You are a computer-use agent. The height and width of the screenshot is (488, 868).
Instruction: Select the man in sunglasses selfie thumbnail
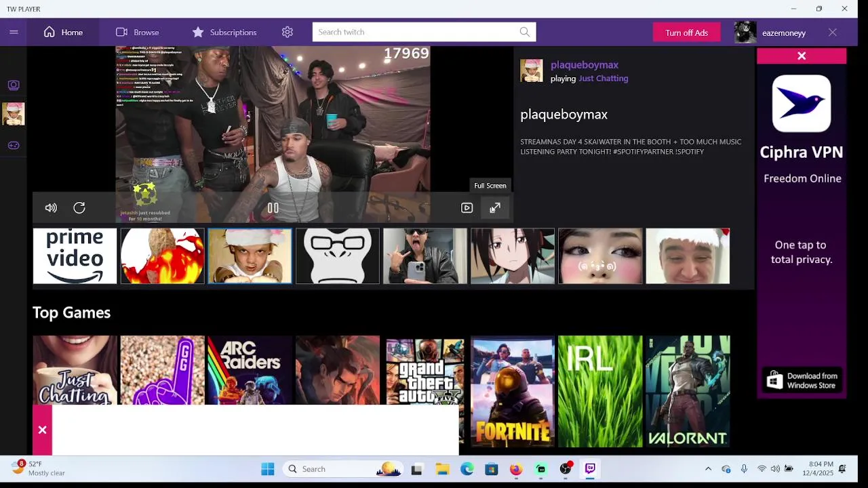425,256
